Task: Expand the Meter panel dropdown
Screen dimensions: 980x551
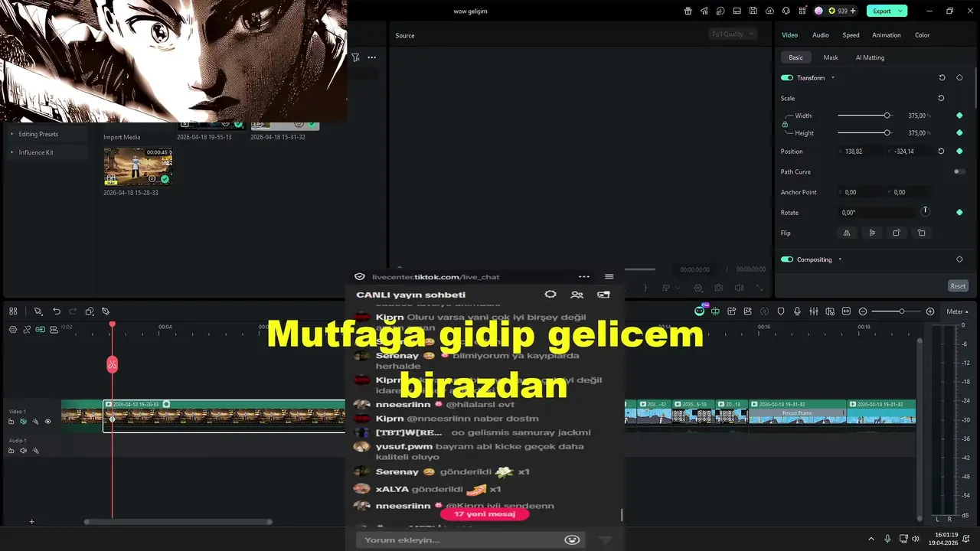Action: tap(957, 311)
